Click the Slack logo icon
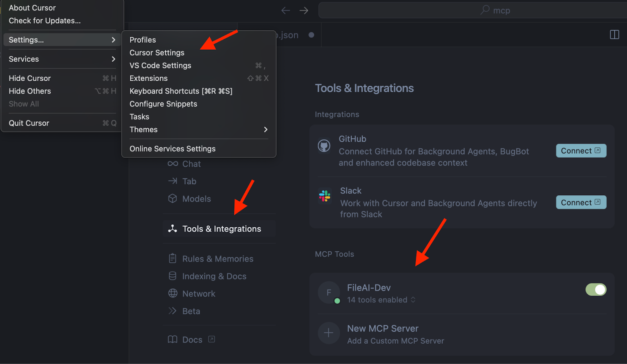Image resolution: width=627 pixels, height=364 pixels. pyautogui.click(x=324, y=196)
